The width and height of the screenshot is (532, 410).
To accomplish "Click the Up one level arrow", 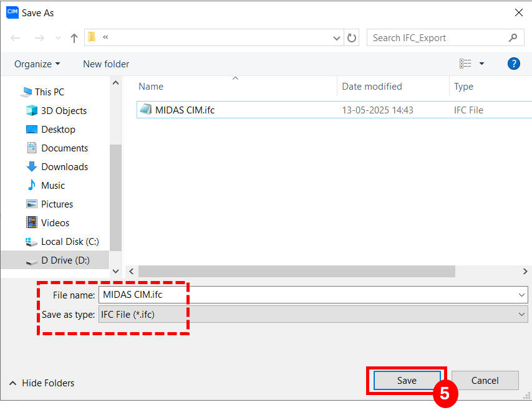I will (x=74, y=38).
